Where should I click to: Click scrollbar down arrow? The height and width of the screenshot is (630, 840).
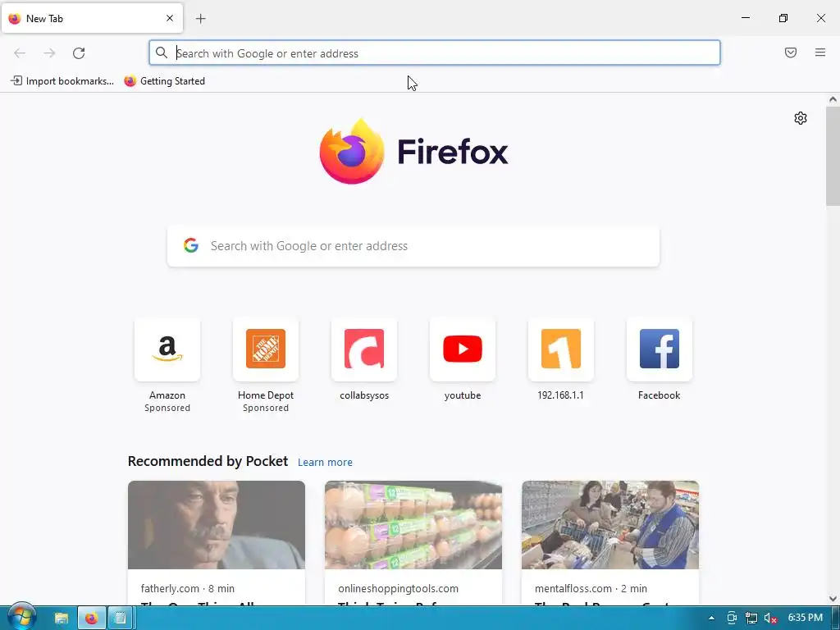pos(833,599)
